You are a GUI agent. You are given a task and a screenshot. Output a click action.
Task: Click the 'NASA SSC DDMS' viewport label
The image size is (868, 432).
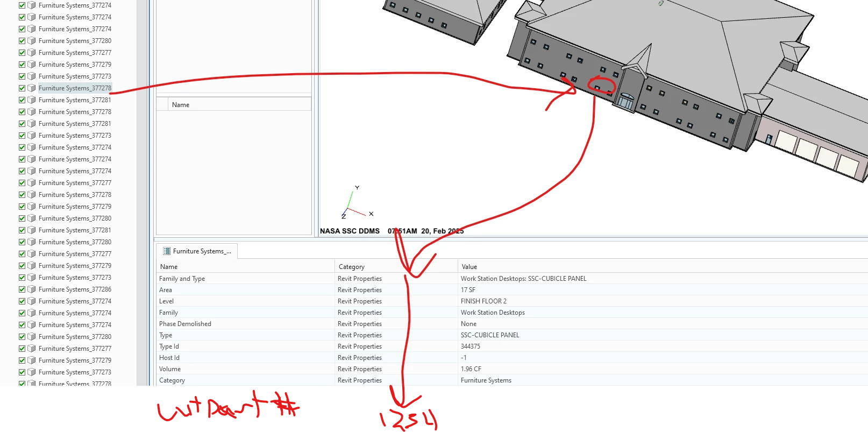coord(350,231)
